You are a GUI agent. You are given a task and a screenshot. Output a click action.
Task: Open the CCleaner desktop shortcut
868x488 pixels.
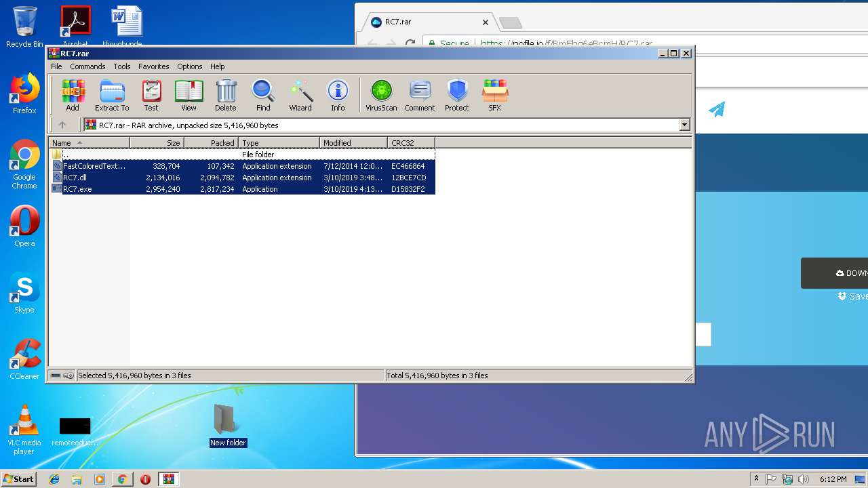point(24,359)
